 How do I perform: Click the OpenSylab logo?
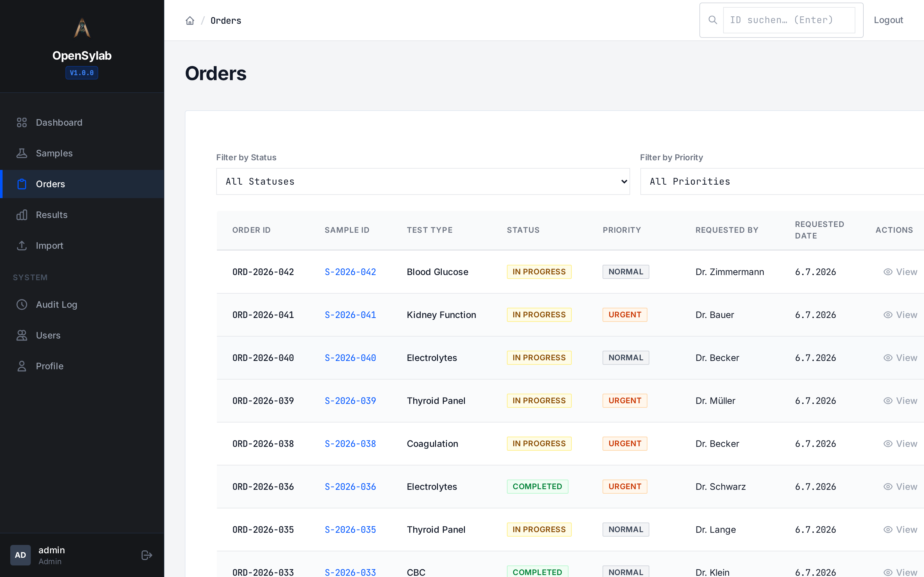82,28
